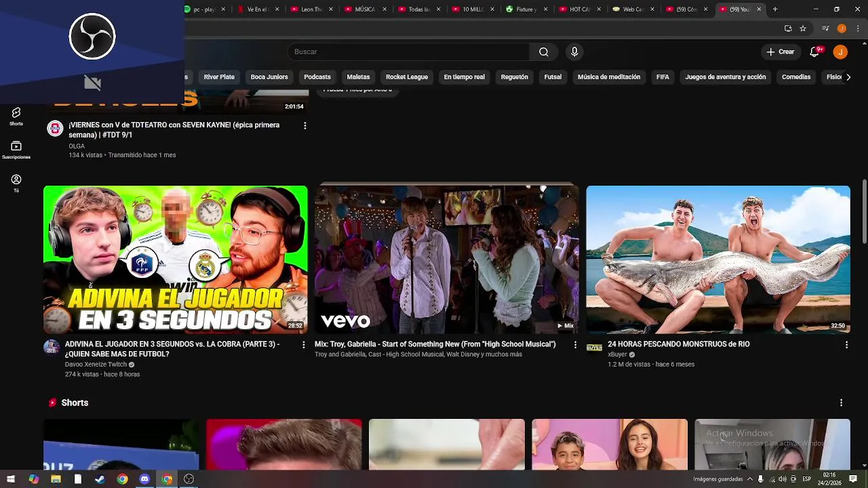Open OLGA channel name link
Screen dimensions: 868x488
pos(77,146)
